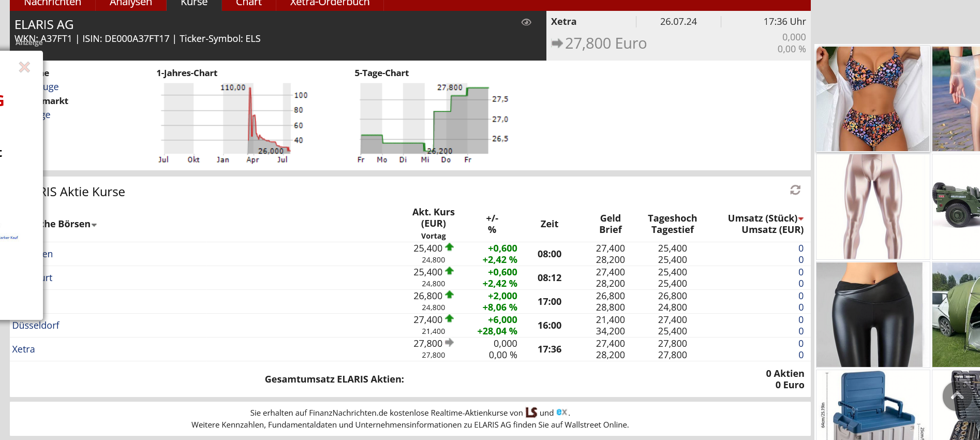Switch to the Kurse tab
The image size is (980, 440).
pyautogui.click(x=194, y=4)
